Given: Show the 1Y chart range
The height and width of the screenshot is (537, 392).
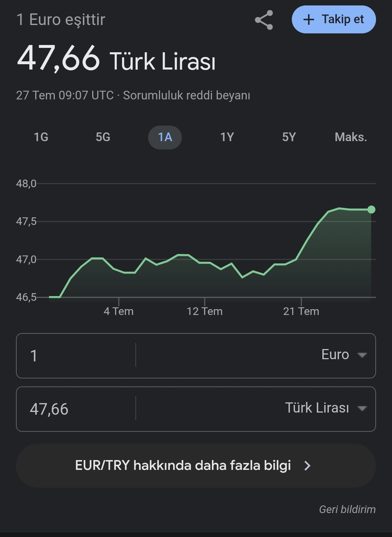Looking at the screenshot, I should tap(227, 137).
